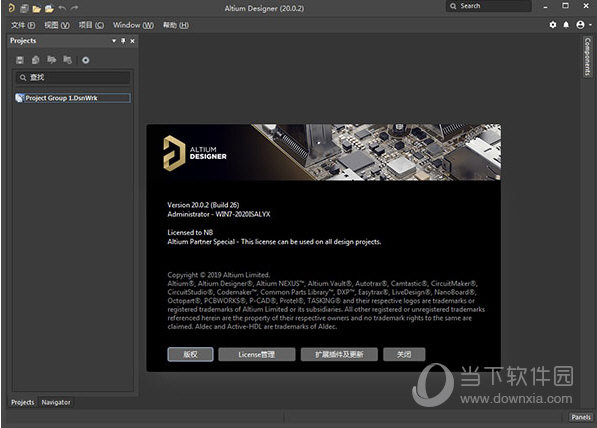The height and width of the screenshot is (428, 597).
Task: Open the 视图 (V) menu
Action: click(x=57, y=25)
